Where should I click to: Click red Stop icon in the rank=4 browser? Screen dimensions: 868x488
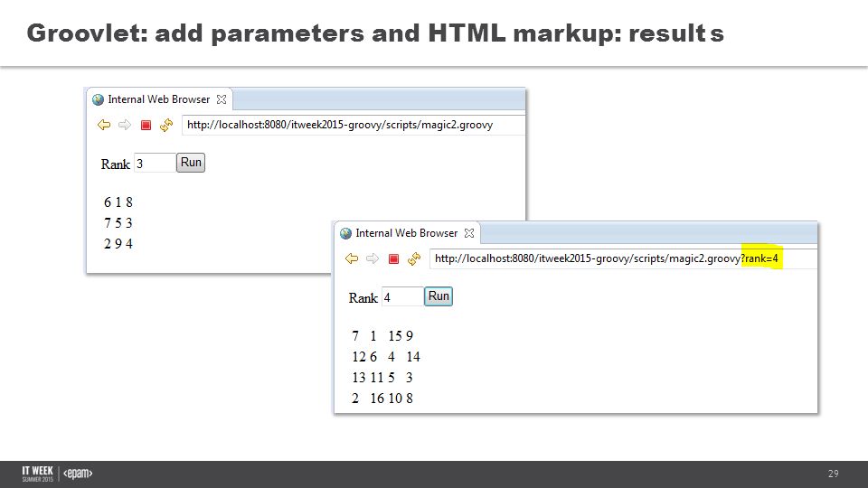pos(393,259)
